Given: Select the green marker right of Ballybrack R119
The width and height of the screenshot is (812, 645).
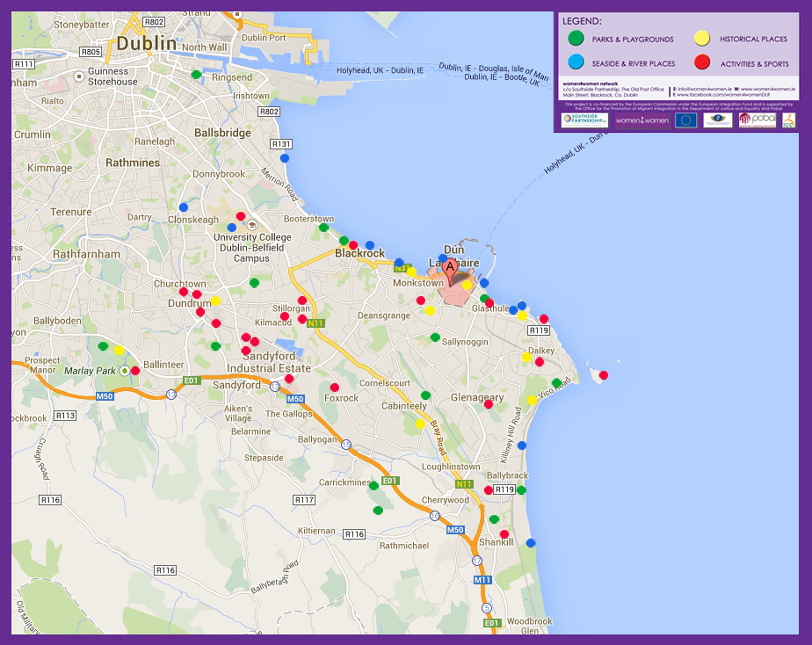Looking at the screenshot, I should (x=521, y=490).
